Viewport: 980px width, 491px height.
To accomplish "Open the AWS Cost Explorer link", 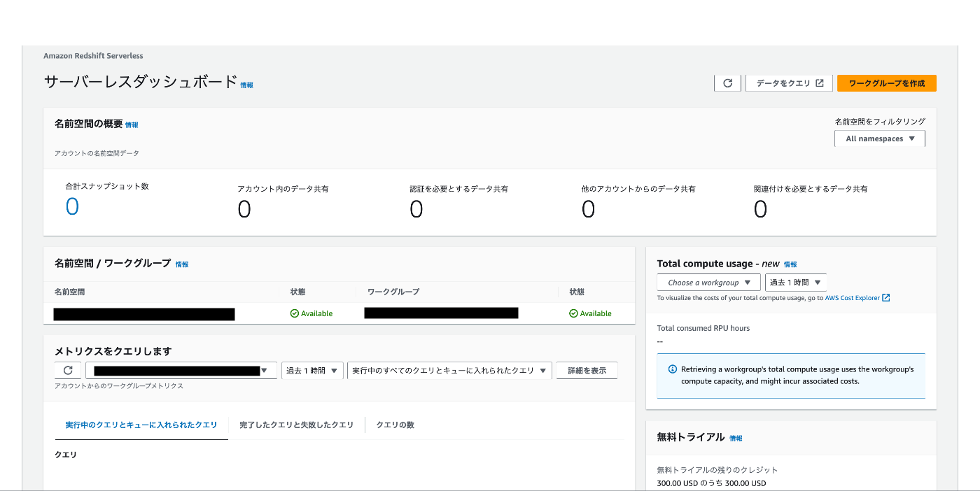I will coord(853,298).
